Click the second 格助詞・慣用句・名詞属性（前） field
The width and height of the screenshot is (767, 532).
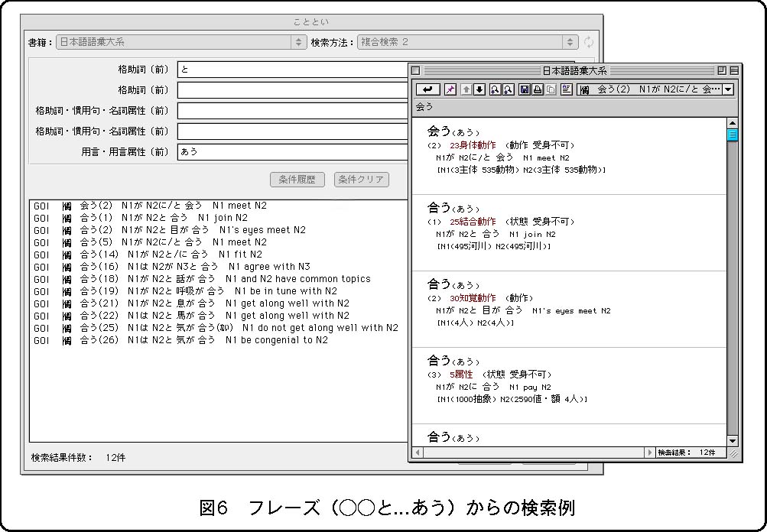293,131
